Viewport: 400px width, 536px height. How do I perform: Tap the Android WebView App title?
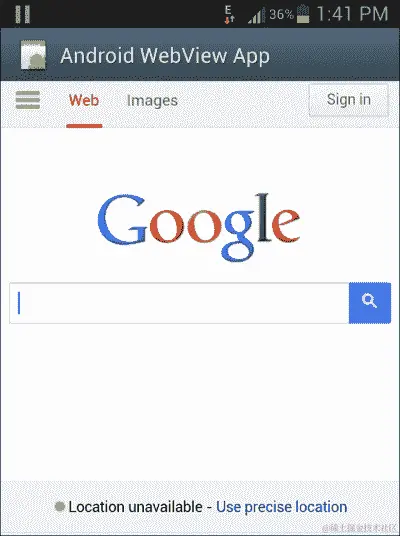coord(165,56)
